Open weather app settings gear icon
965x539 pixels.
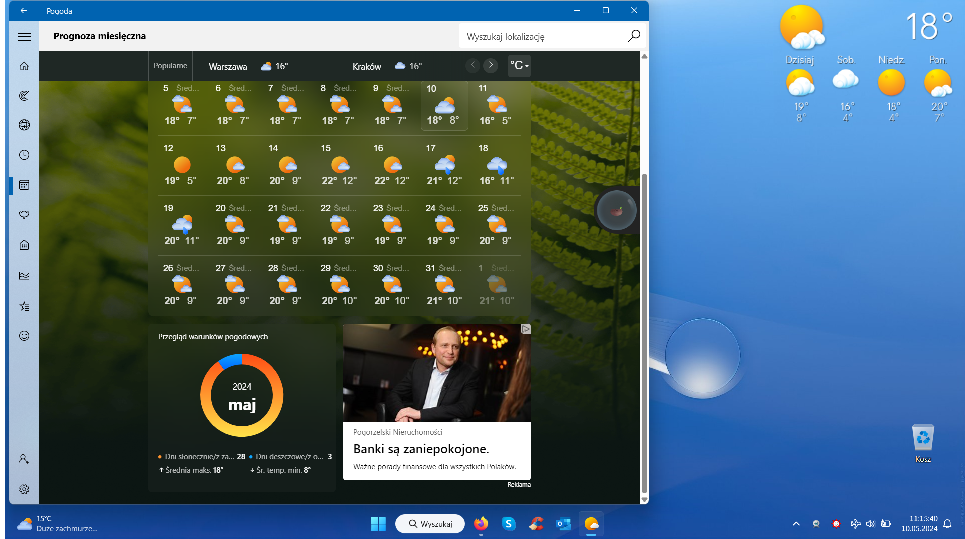pyautogui.click(x=24, y=489)
